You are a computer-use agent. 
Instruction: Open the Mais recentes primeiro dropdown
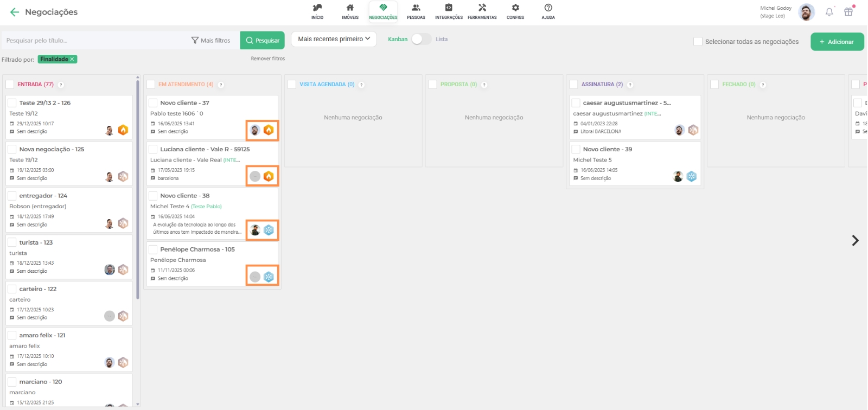(x=334, y=39)
